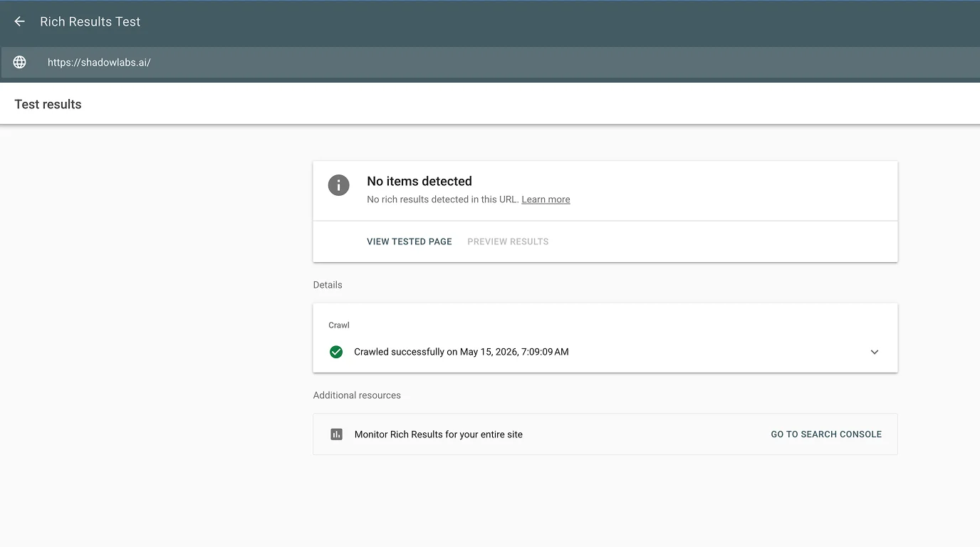980x547 pixels.
Task: Click the back arrow in header
Action: point(19,21)
